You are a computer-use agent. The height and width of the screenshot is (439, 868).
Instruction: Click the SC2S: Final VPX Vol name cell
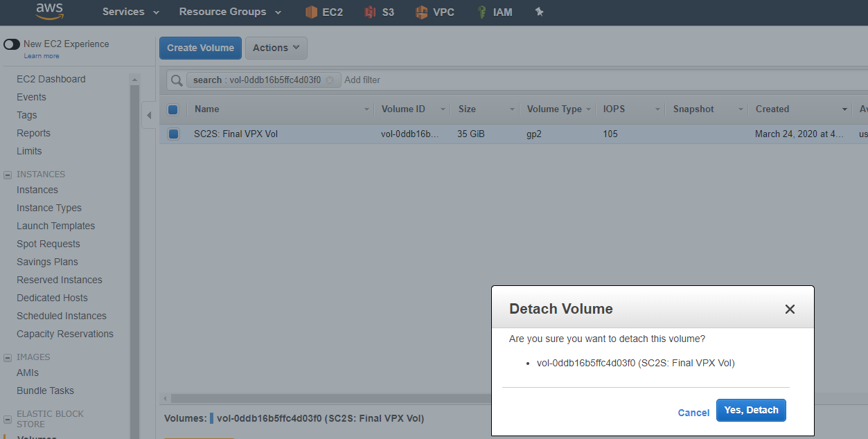coord(236,134)
